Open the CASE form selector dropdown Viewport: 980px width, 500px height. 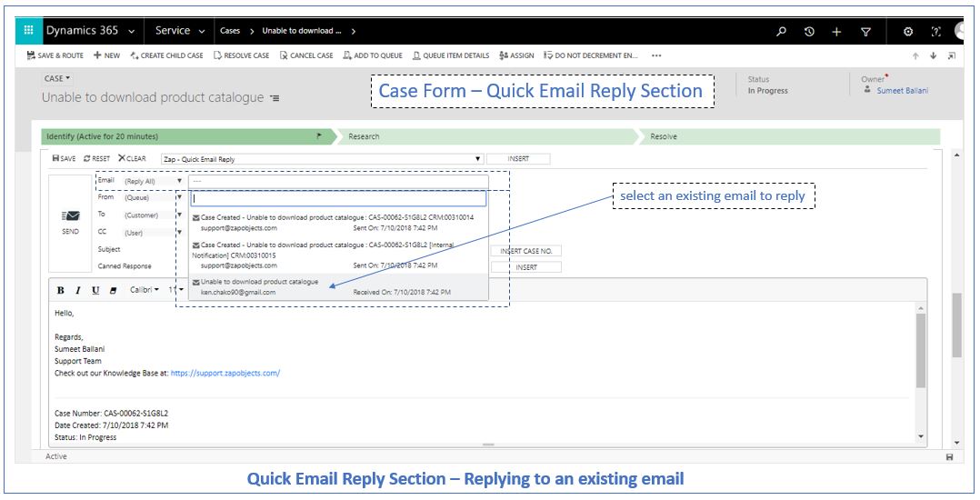pyautogui.click(x=57, y=79)
